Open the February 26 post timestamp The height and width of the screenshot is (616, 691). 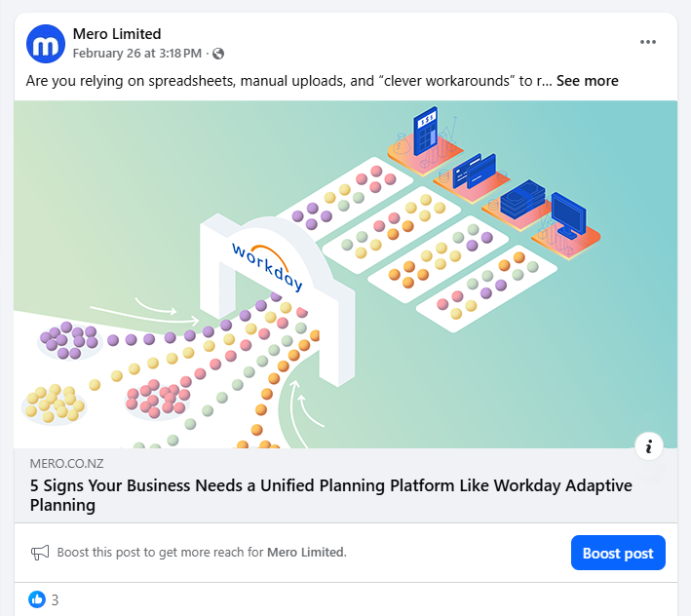(137, 54)
